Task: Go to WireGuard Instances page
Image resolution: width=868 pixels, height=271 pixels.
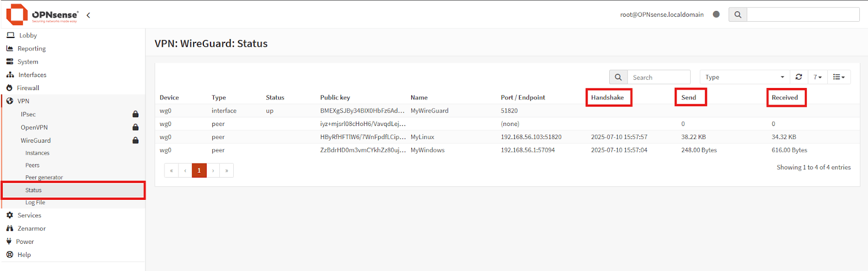Action: click(x=37, y=153)
